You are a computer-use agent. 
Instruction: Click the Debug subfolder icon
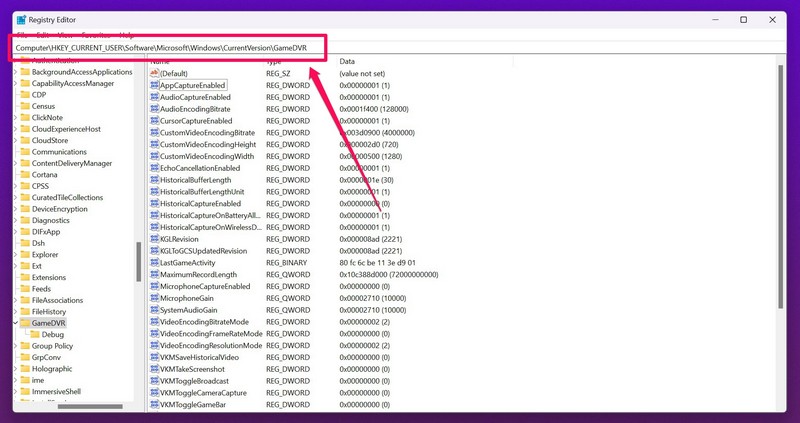(x=34, y=334)
